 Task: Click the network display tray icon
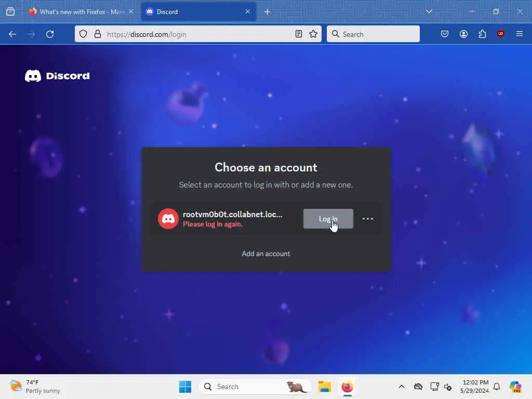click(434, 387)
